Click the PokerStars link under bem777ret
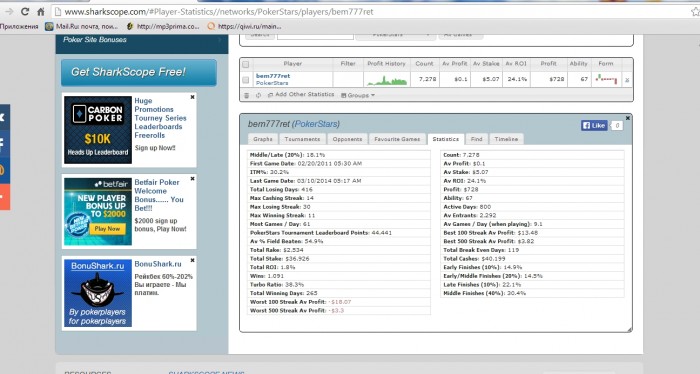The width and height of the screenshot is (700, 374). pos(272,83)
